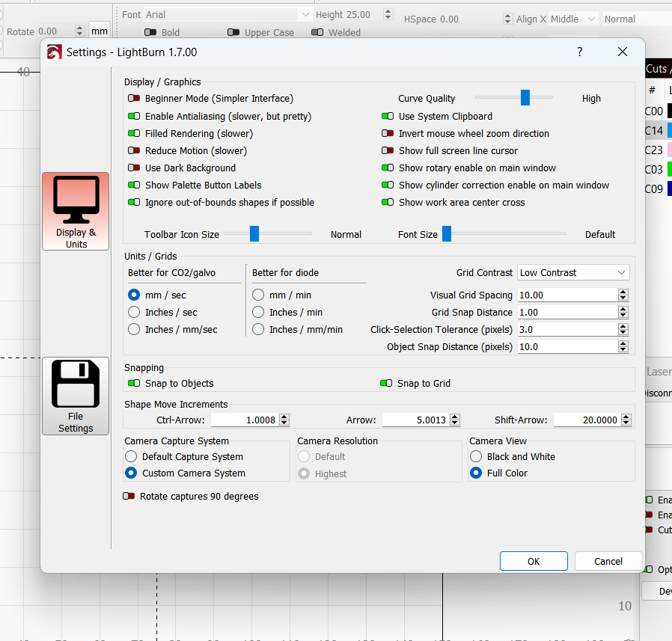Toggle Bold in the main window text toolbar

150,33
